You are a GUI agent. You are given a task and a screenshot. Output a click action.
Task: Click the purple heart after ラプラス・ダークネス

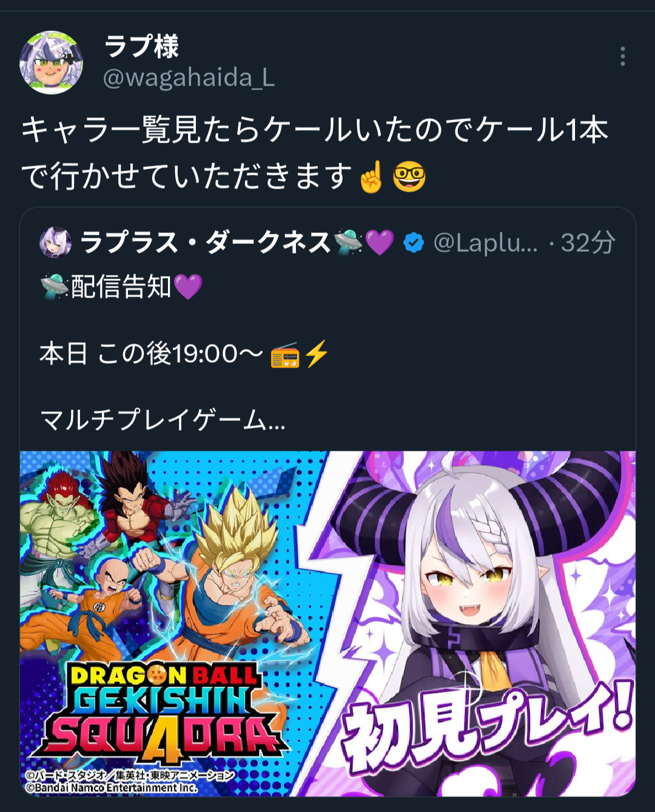pos(380,243)
